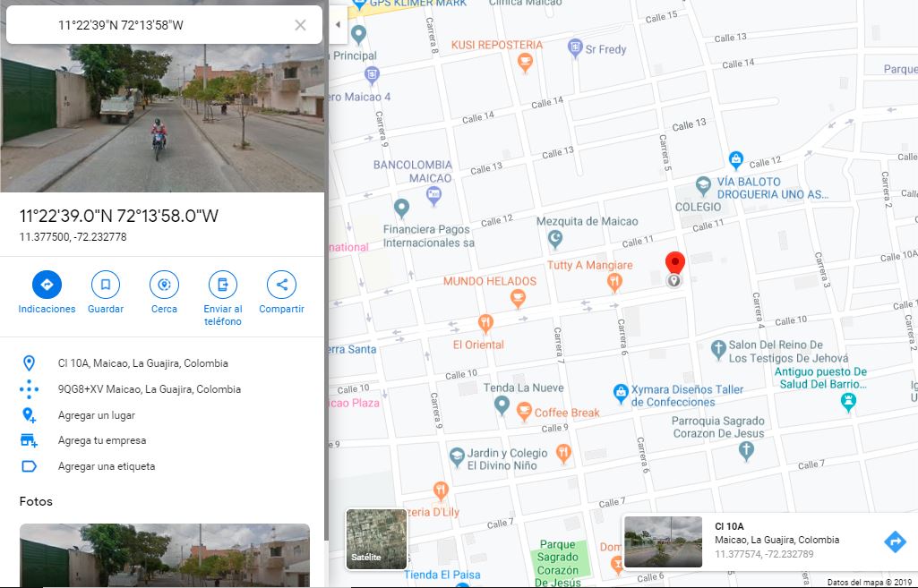Click the Tutty A Mangiare restaurant marker
Viewport: 918px width, 588px height.
tap(614, 283)
